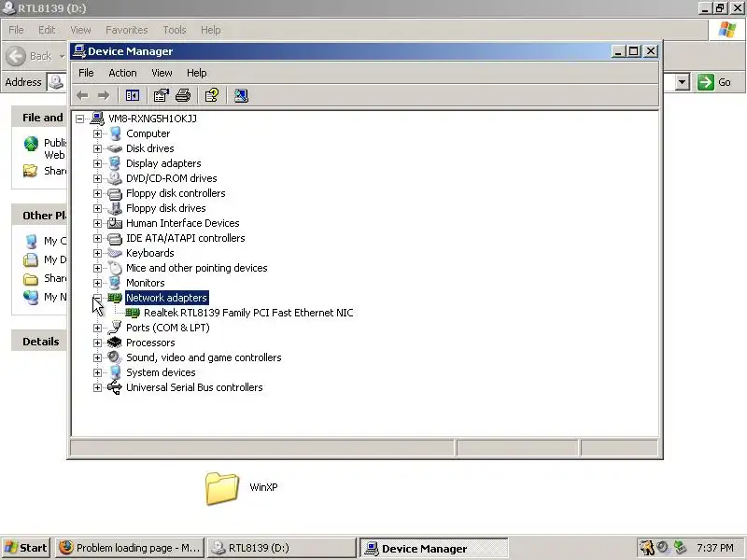Select System devices label
Screen dimensions: 747x560
161,372
